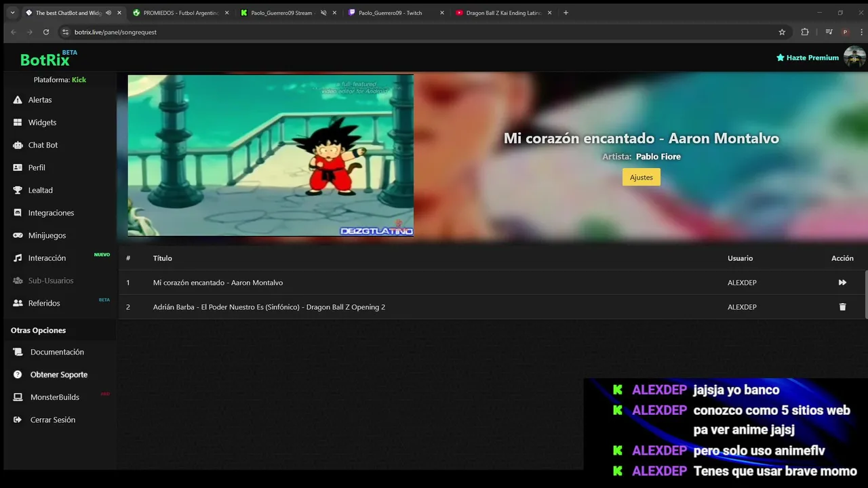The image size is (868, 488).
Task: Click the Dragon Ball video player thumbnail
Action: pos(271,155)
